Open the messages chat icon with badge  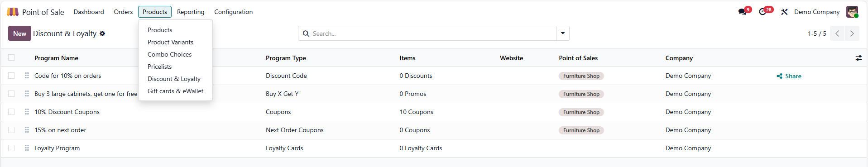click(x=743, y=12)
